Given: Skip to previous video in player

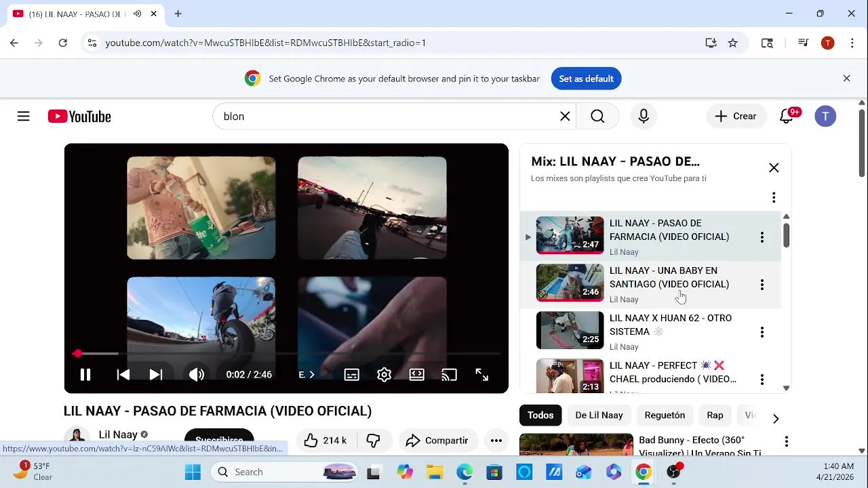Looking at the screenshot, I should tap(123, 375).
